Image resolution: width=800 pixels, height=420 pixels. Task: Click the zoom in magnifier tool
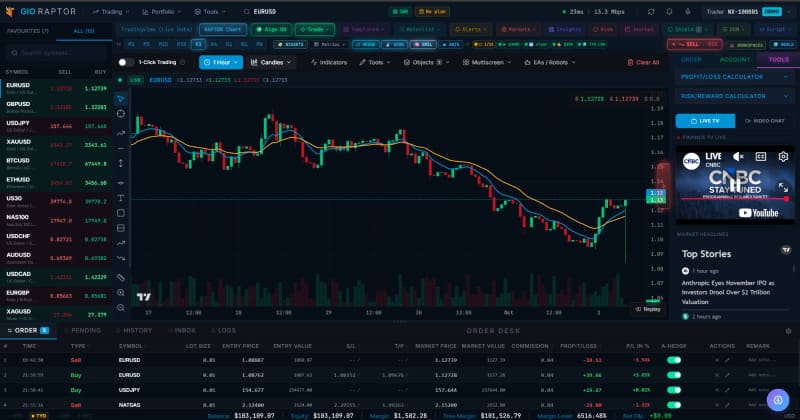click(x=121, y=292)
